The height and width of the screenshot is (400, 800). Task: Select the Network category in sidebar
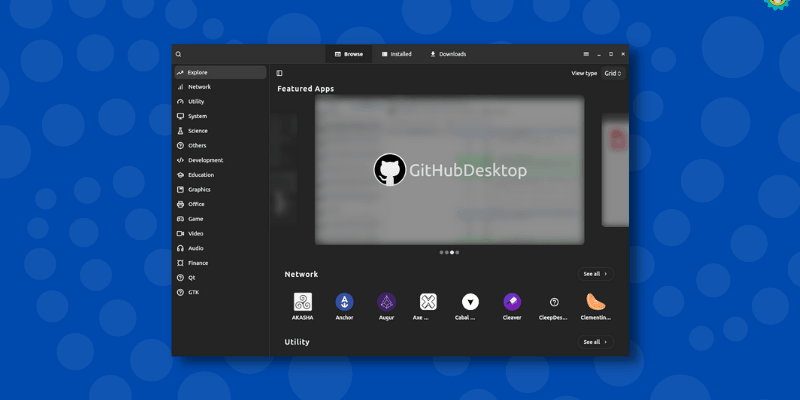point(220,87)
